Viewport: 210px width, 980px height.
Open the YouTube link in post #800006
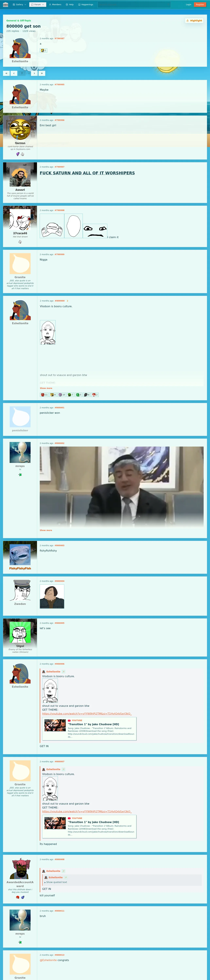[87, 714]
